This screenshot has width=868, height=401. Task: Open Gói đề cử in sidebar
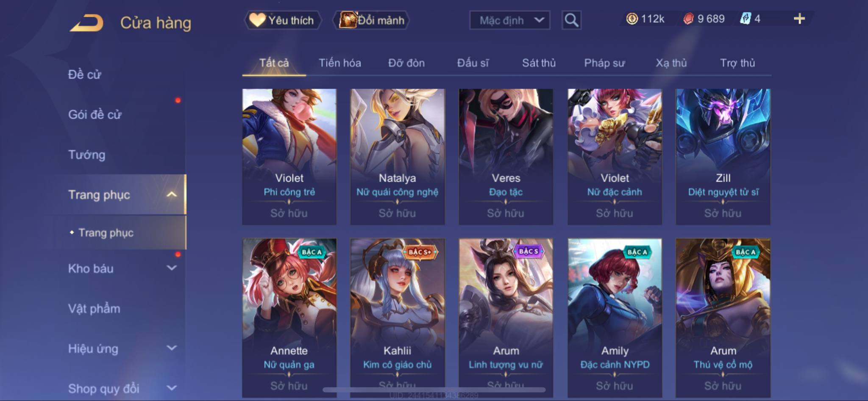click(95, 114)
